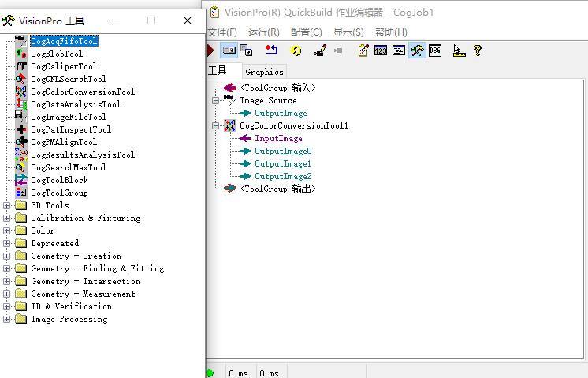Expand the Color folder
Image resolution: width=588 pixels, height=378 pixels.
pyautogui.click(x=6, y=230)
